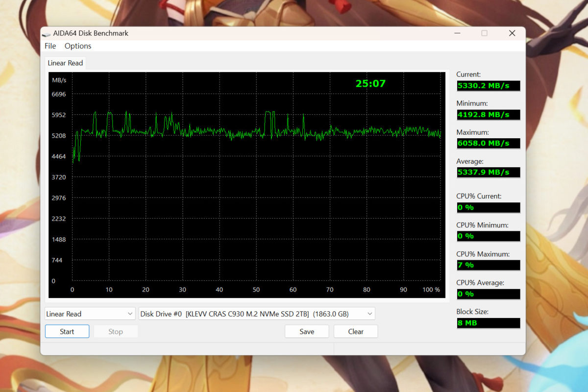Open the Disk Drive #0 selection dropdown
The image size is (588, 392).
[257, 314]
